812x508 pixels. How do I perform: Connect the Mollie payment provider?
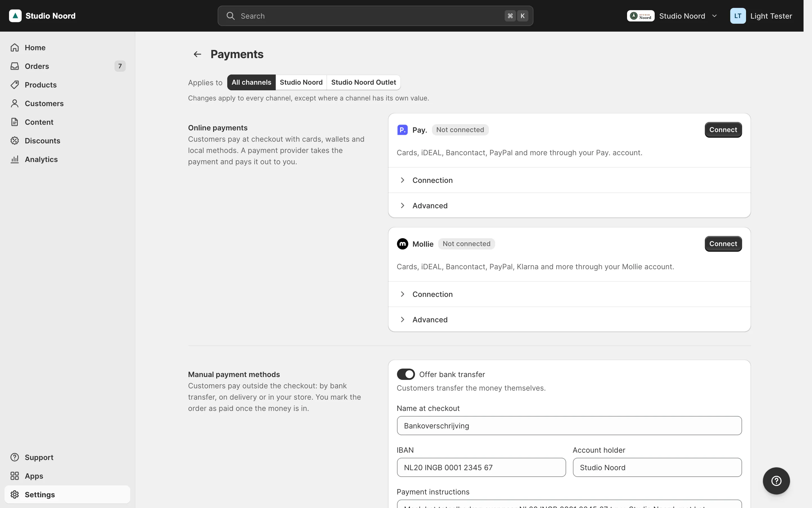coord(723,244)
